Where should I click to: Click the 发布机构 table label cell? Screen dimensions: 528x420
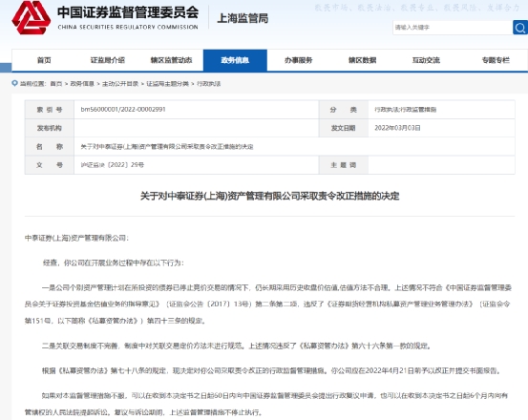50,128
